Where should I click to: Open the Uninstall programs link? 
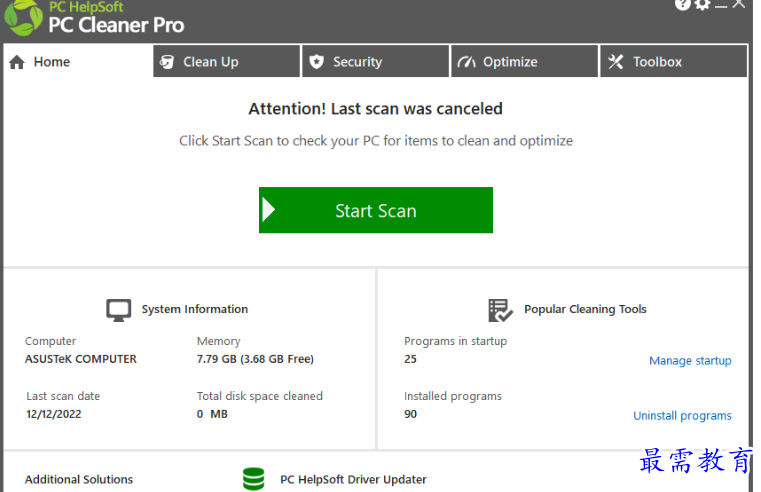682,416
